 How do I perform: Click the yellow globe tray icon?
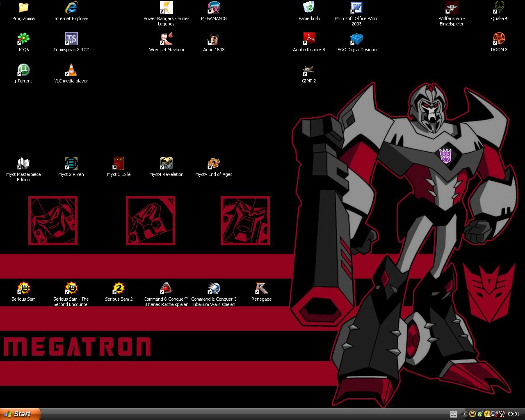(x=472, y=414)
